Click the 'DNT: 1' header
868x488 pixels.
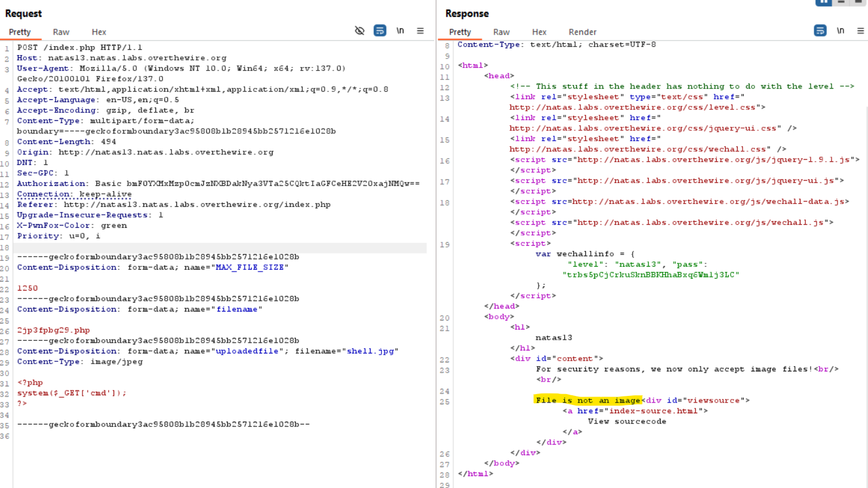click(32, 163)
